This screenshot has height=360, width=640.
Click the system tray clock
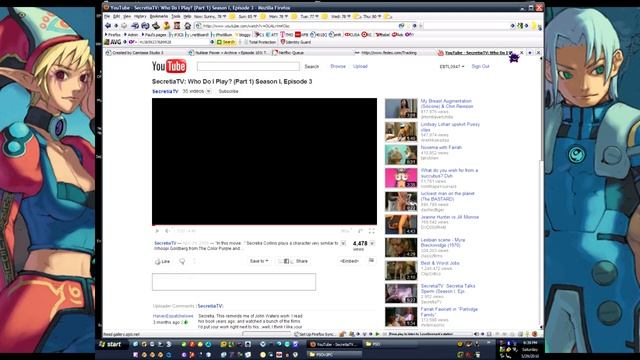(x=530, y=349)
